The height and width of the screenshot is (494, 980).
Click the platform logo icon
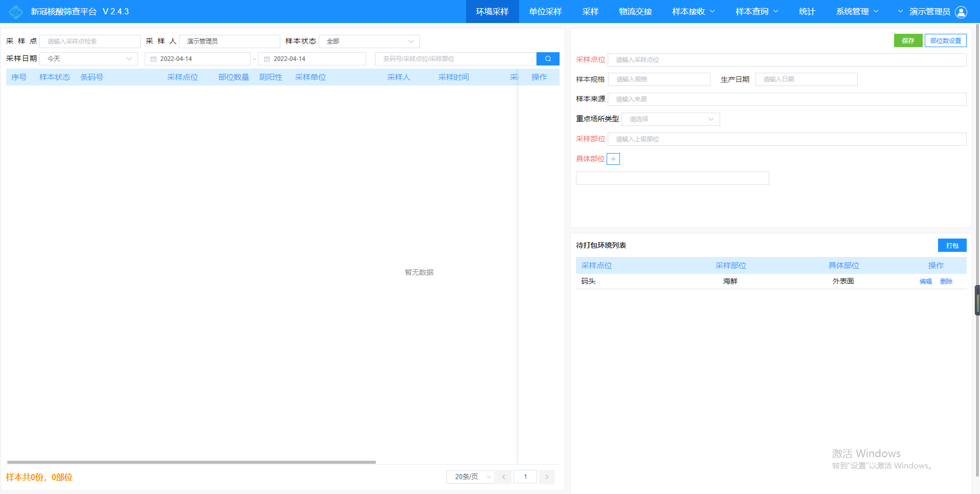(x=16, y=12)
